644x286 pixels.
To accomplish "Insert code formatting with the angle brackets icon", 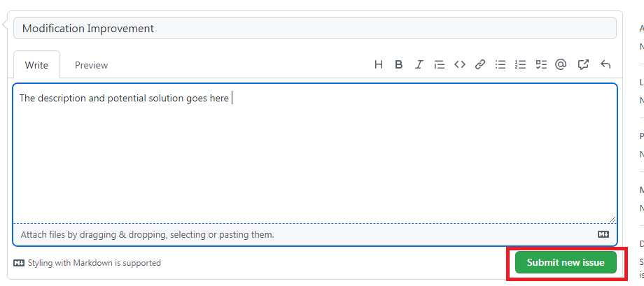I will tap(460, 65).
